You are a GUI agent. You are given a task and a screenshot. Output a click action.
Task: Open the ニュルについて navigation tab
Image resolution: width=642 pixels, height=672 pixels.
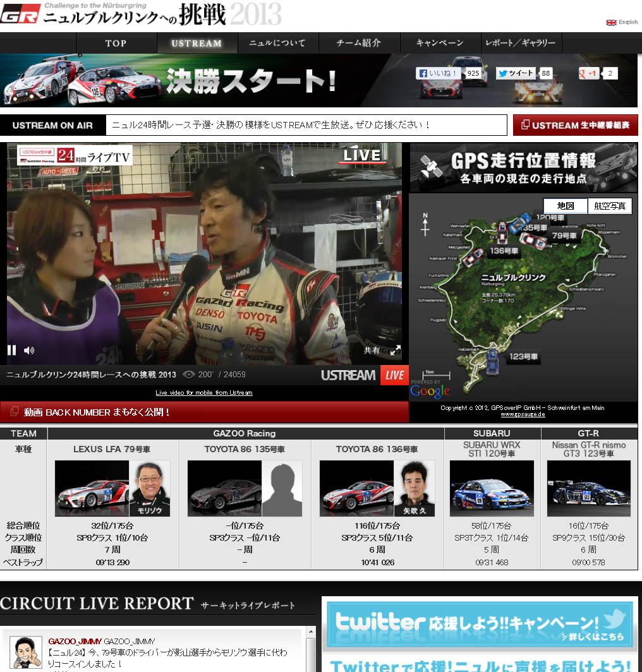point(277,44)
